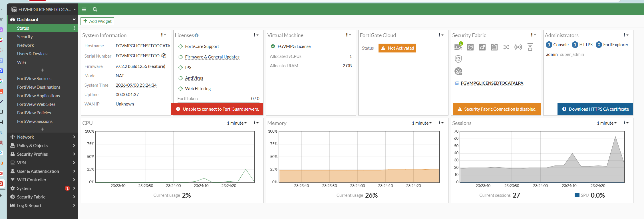Click the Security Fabric icon with green badge
Image resolution: width=644 pixels, height=219 pixels.
coord(458,46)
